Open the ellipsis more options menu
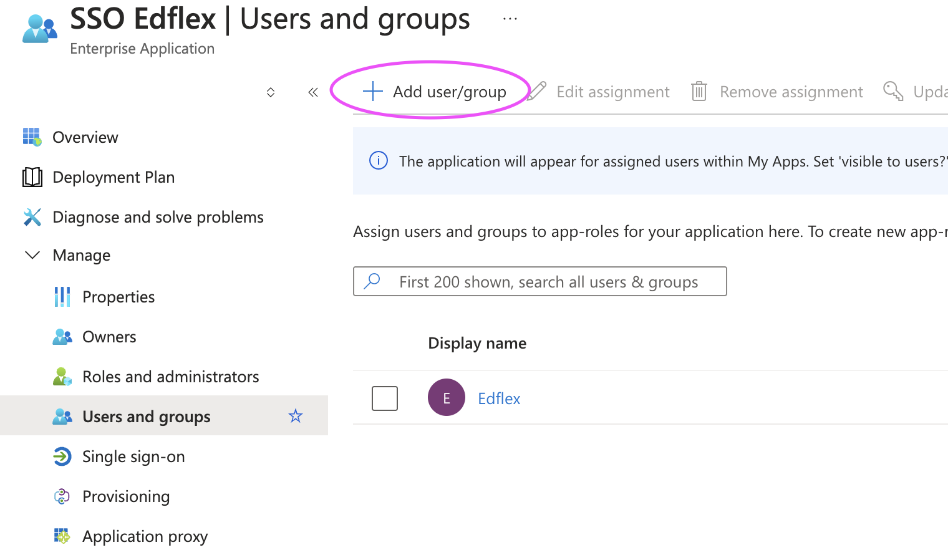The width and height of the screenshot is (948, 560). (x=510, y=19)
